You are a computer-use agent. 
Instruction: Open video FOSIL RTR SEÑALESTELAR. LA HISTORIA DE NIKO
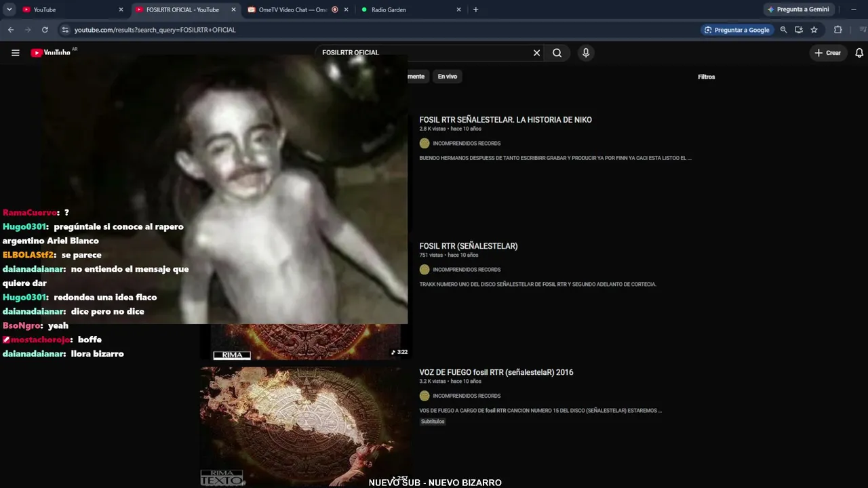pos(505,120)
